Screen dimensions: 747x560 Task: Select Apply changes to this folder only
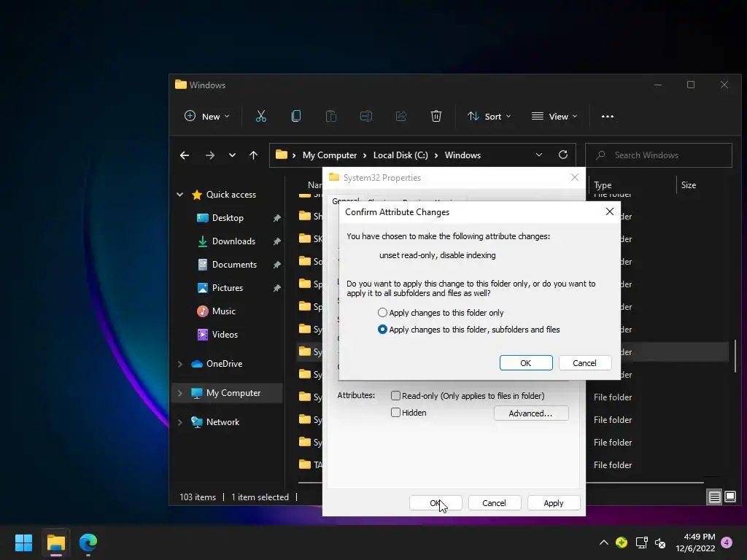click(x=382, y=313)
